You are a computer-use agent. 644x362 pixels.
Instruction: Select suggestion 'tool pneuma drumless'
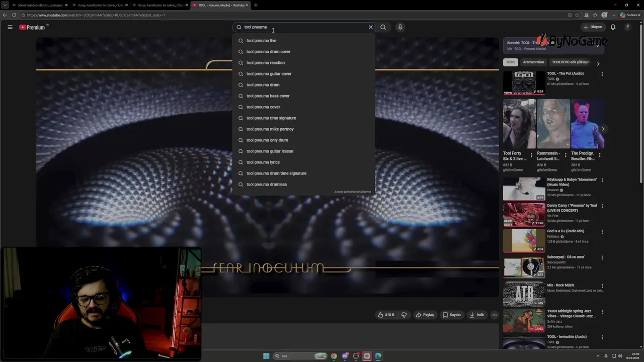[304, 185]
